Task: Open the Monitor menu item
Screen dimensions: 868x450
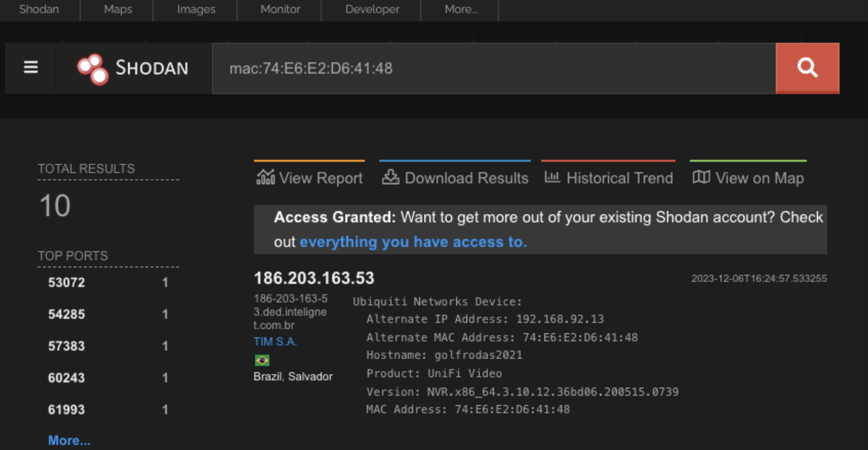Action: point(280,9)
